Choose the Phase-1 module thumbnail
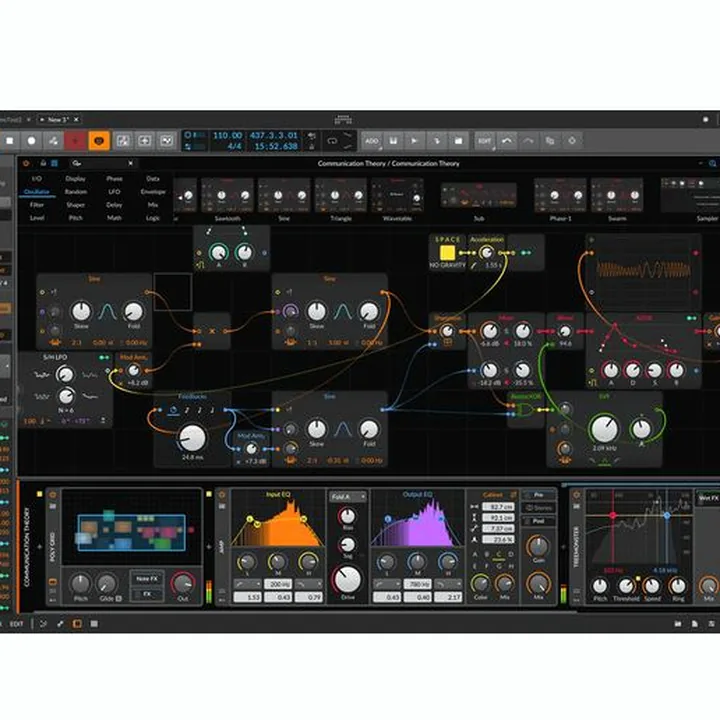The width and height of the screenshot is (720, 720). pos(560,196)
